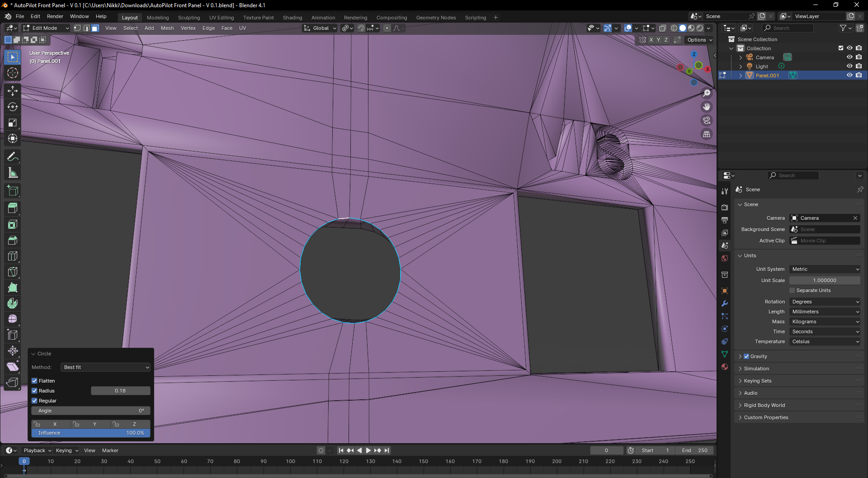Open the Edit Mode dropdown
868x478 pixels.
click(x=46, y=28)
